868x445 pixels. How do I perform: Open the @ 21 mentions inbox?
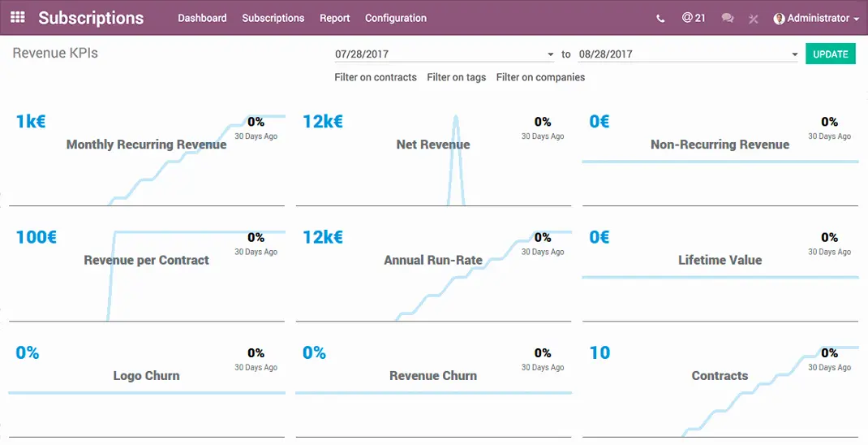(x=693, y=18)
